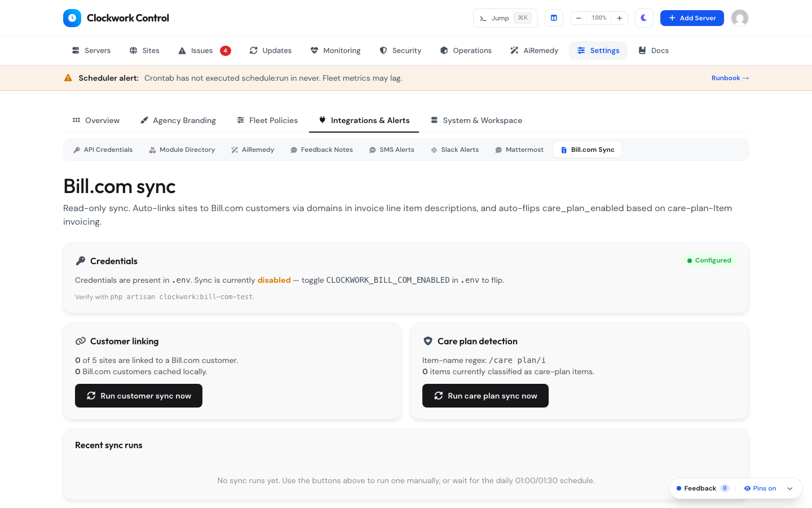
Task: Open the Module Directory subtab
Action: click(182, 150)
